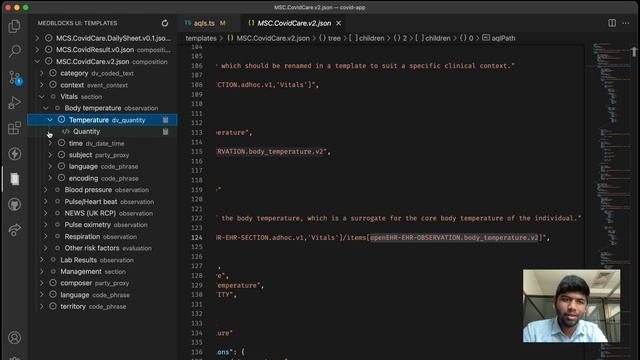Viewport: 640px width, 360px height.
Task: Open the Search view in activity bar
Action: click(15, 51)
